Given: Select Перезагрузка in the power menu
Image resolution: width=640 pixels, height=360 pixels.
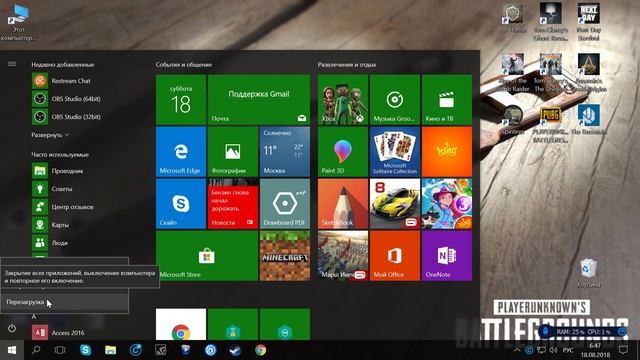Looking at the screenshot, I should (64, 302).
